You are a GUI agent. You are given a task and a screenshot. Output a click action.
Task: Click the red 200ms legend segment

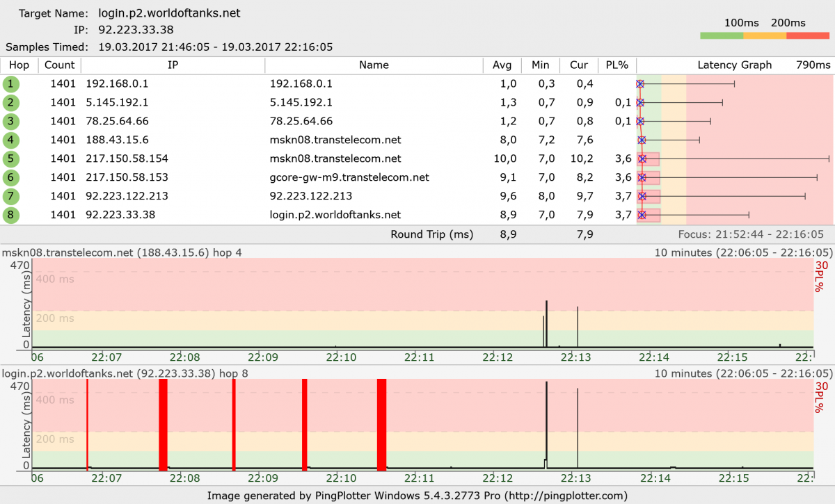click(808, 36)
